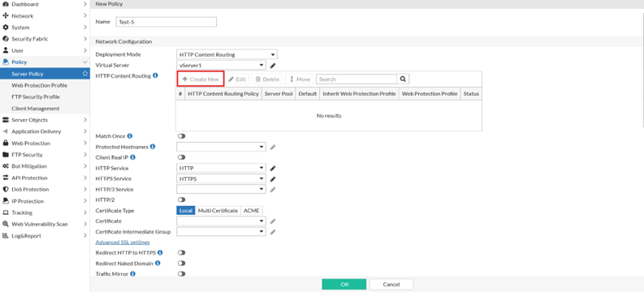Open the Protected Hostnames dropdown
This screenshot has width=644, height=292.
222,147
